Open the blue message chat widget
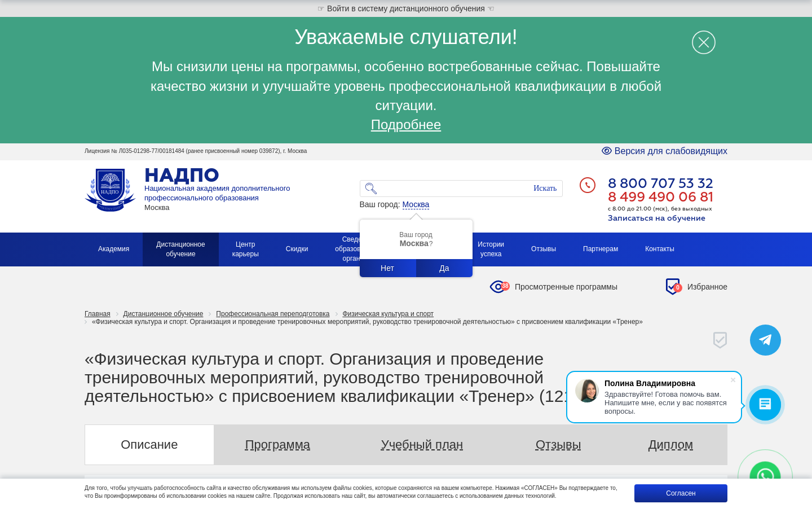812x508 pixels. pos(765,405)
